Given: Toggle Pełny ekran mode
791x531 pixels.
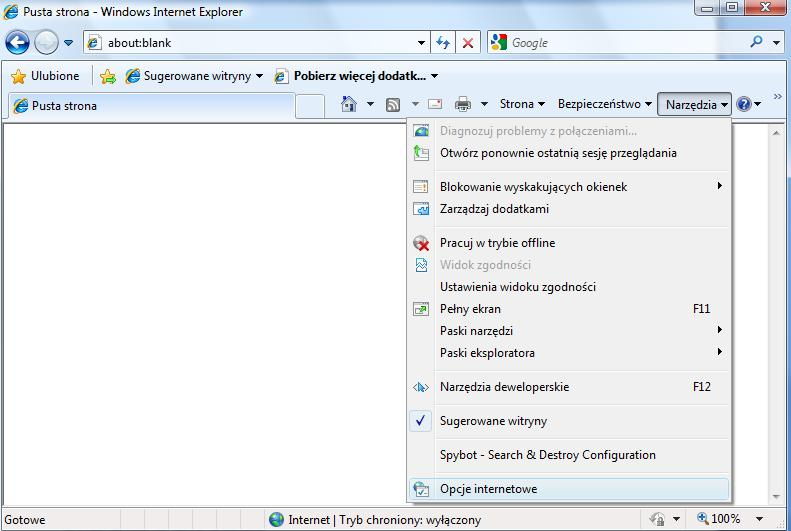Looking at the screenshot, I should click(x=569, y=309).
